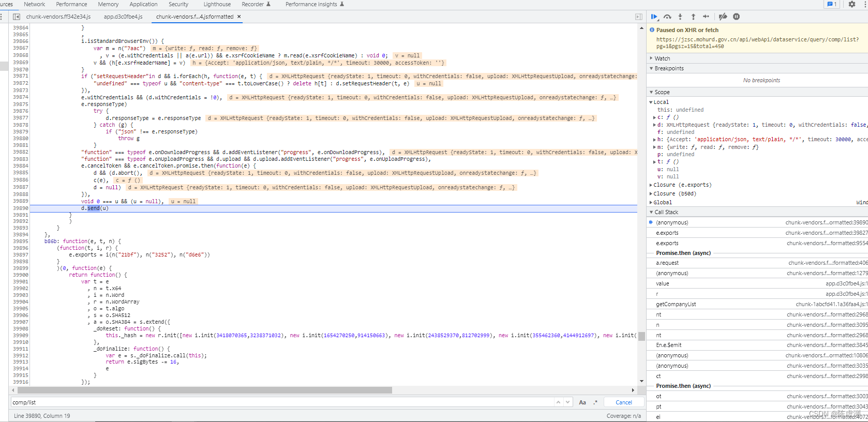Expand variable h Accept object
This screenshot has width=868, height=422.
pyautogui.click(x=655, y=139)
